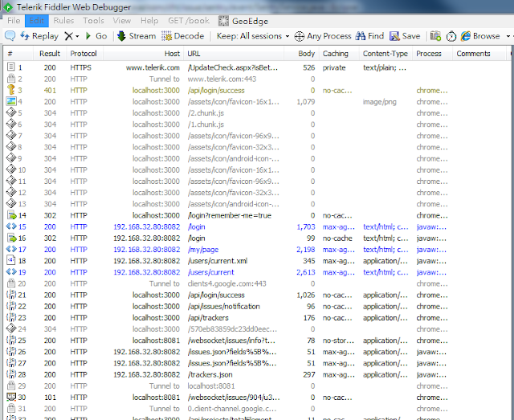Image resolution: width=514 pixels, height=420 pixels.
Task: Open the Rules menu
Action: pos(63,21)
